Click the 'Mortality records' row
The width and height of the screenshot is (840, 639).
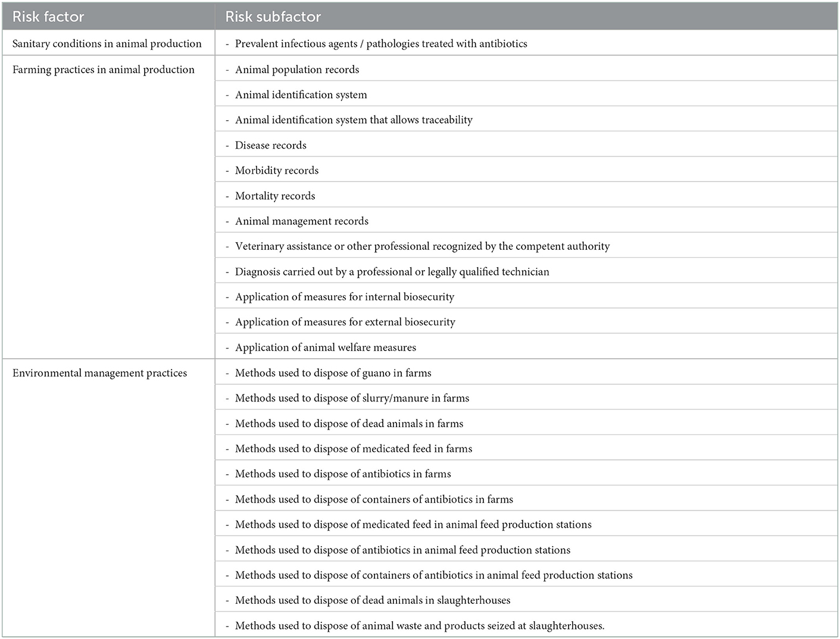coord(526,195)
